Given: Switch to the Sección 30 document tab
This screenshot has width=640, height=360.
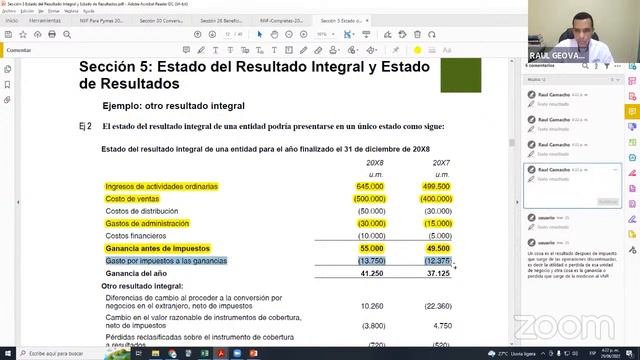Looking at the screenshot, I should tap(161, 20).
